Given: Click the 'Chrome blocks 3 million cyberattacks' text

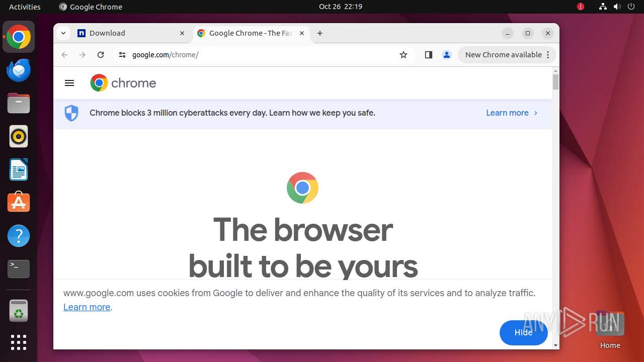Looking at the screenshot, I should point(232,113).
